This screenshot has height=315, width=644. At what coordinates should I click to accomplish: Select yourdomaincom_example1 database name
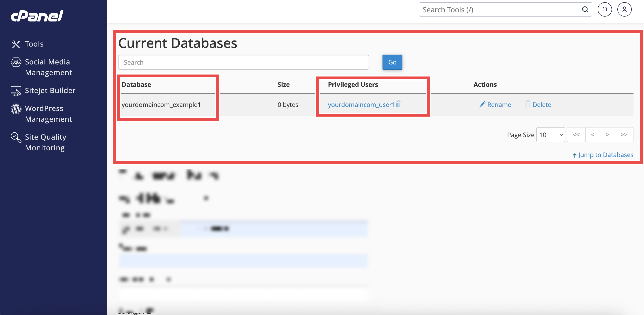(161, 104)
